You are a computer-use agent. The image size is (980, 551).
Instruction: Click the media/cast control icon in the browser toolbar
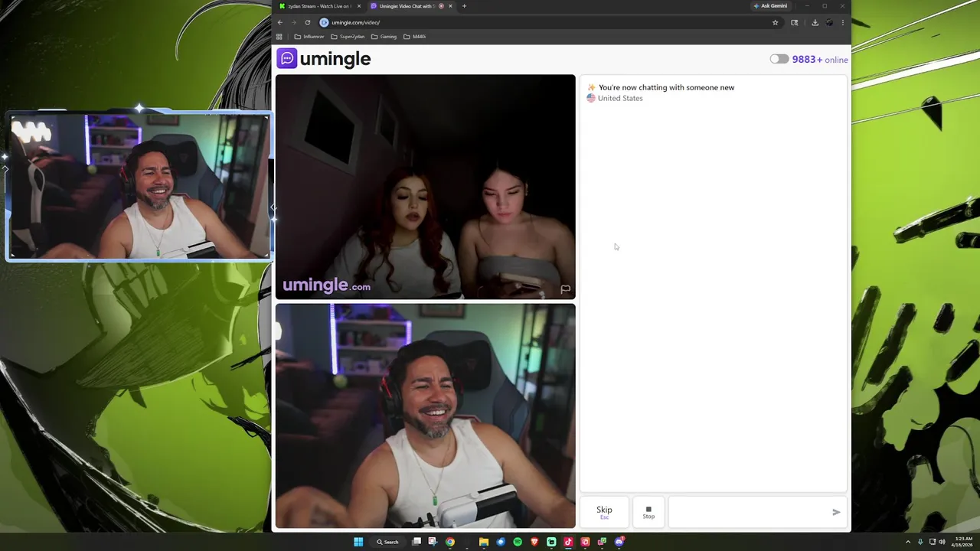point(795,23)
